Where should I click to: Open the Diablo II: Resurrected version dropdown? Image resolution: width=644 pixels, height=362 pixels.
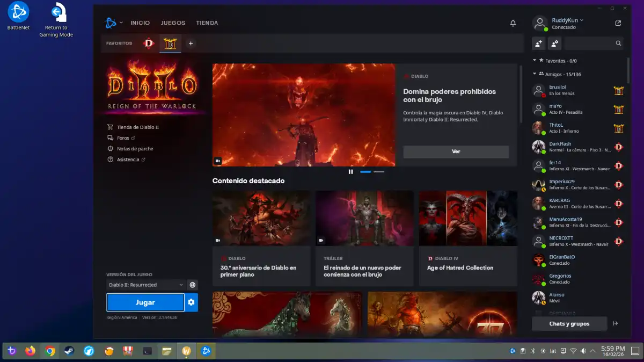point(145,285)
